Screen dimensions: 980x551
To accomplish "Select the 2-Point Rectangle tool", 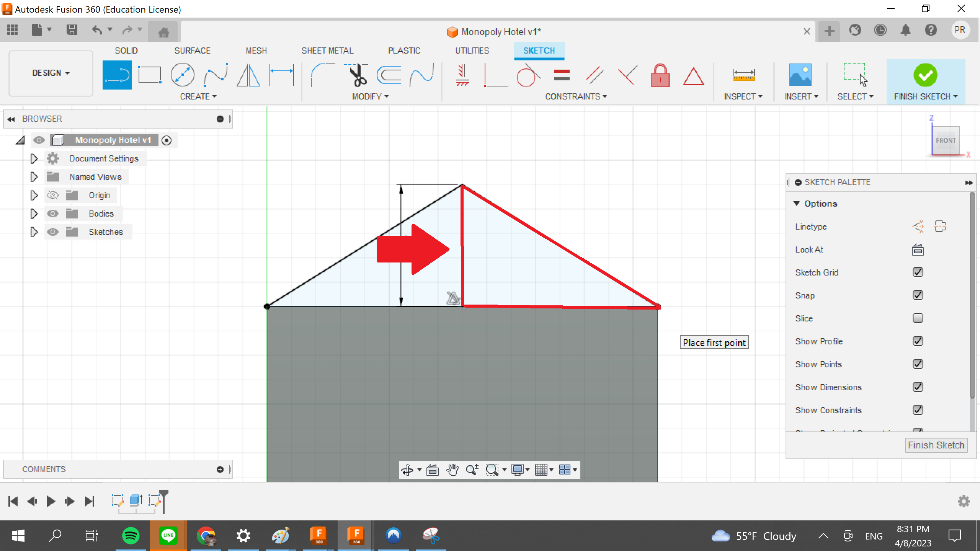I will [149, 75].
